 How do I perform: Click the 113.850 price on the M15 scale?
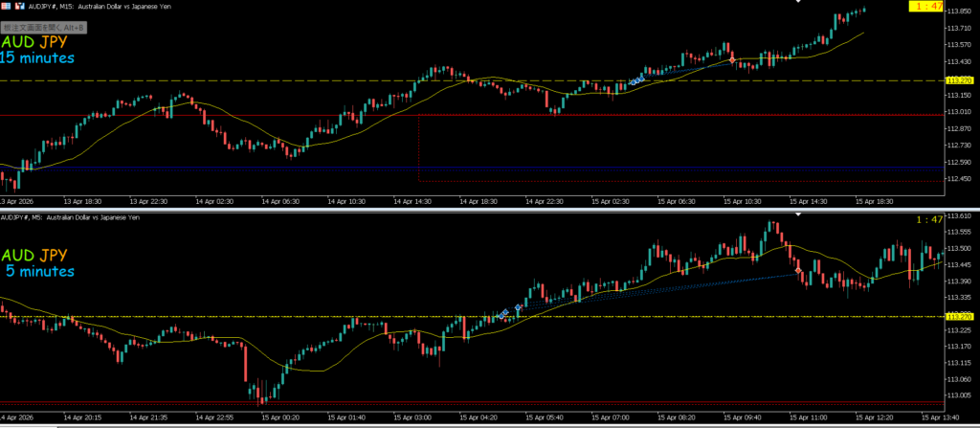coord(959,11)
